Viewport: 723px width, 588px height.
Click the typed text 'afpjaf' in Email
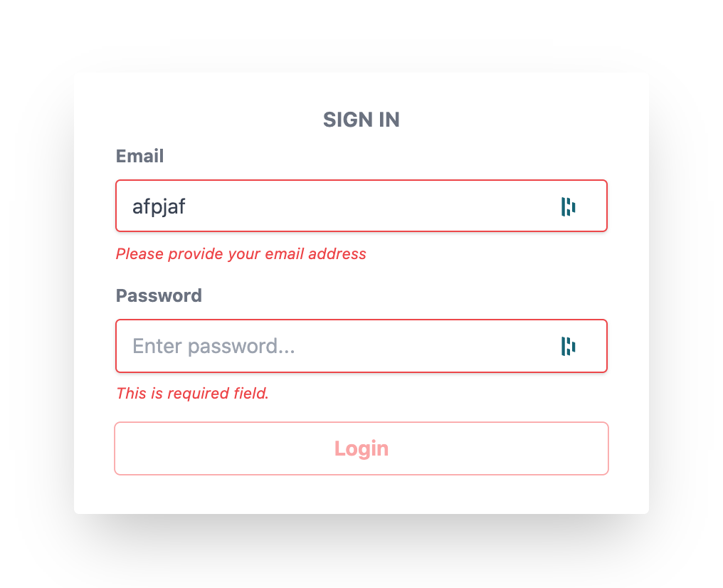pyautogui.click(x=158, y=206)
